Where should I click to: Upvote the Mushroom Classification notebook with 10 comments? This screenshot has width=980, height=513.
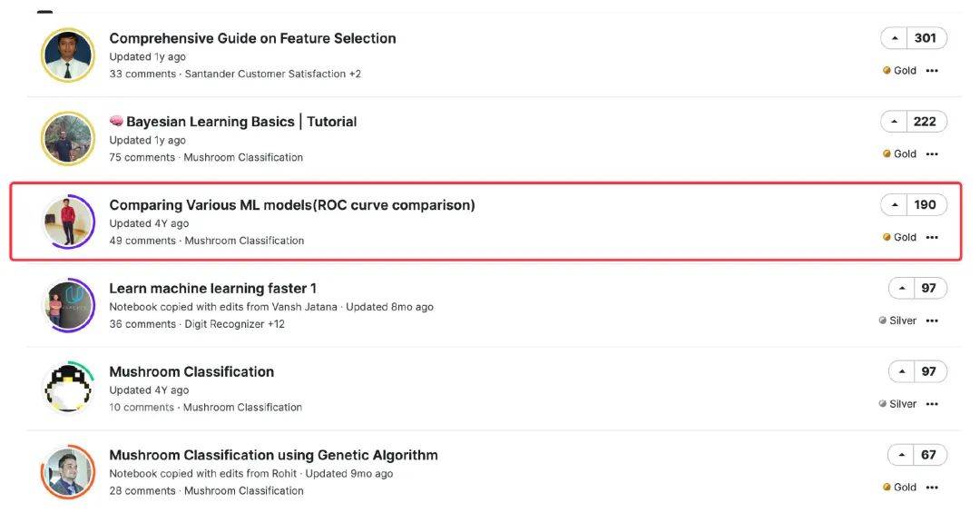click(x=902, y=371)
